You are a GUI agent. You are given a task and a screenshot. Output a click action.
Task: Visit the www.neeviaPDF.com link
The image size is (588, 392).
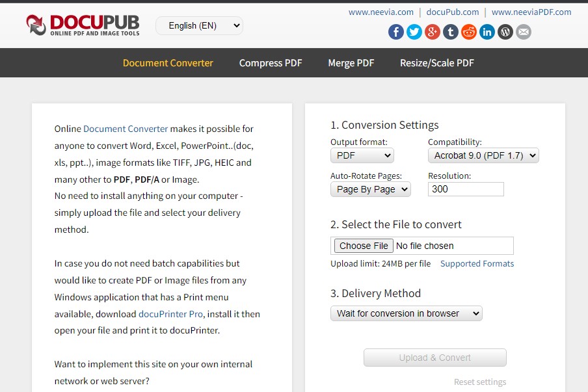click(531, 12)
